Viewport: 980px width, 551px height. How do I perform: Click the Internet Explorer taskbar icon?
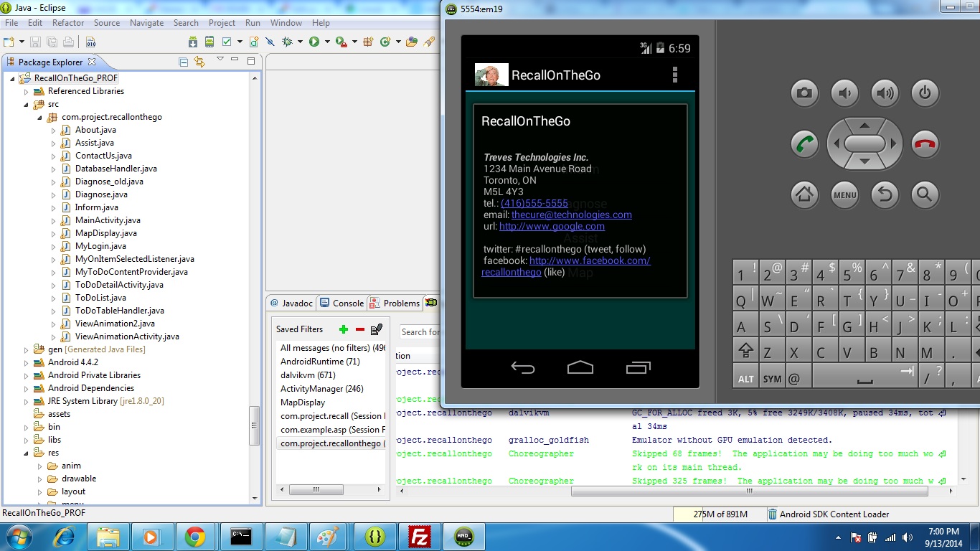click(x=64, y=537)
